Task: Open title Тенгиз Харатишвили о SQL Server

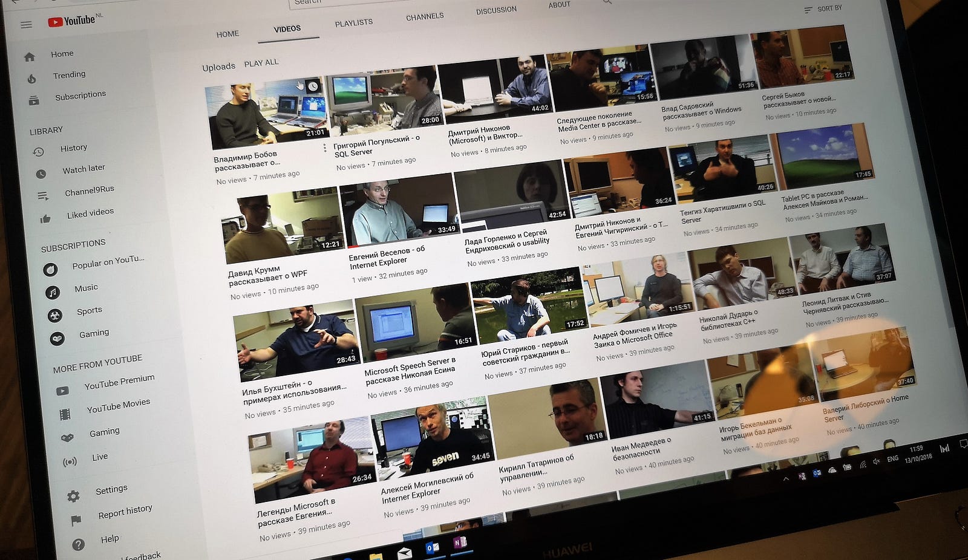Action: pos(723,212)
